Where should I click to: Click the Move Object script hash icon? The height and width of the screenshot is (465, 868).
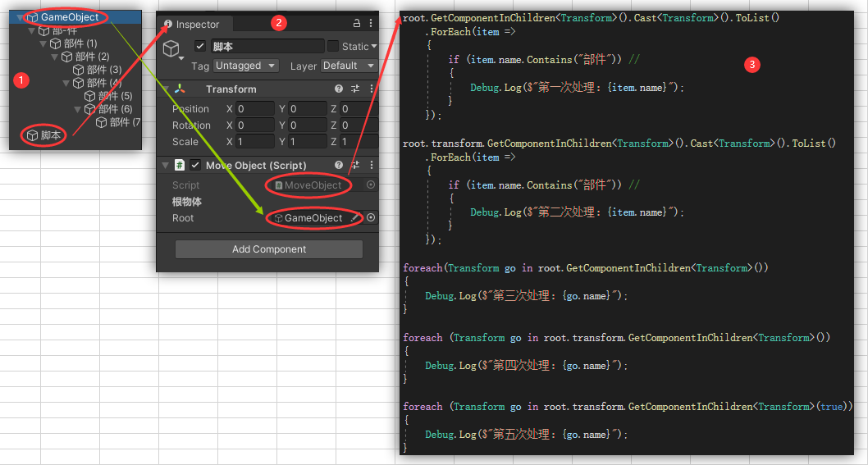180,165
